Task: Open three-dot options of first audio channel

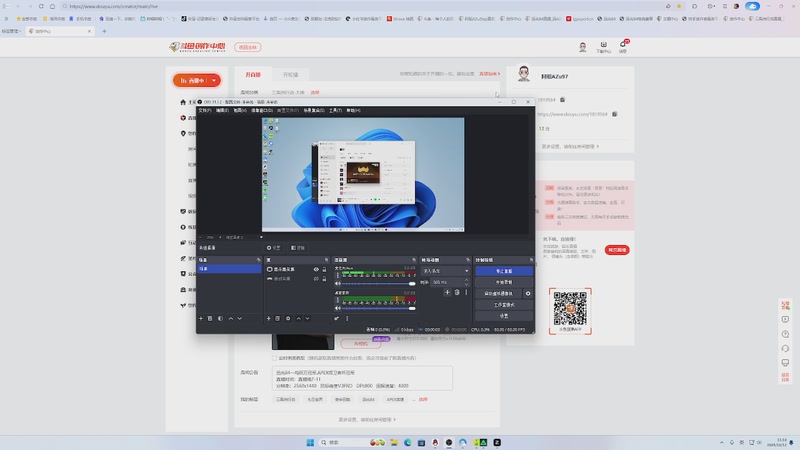Action: 337,276
